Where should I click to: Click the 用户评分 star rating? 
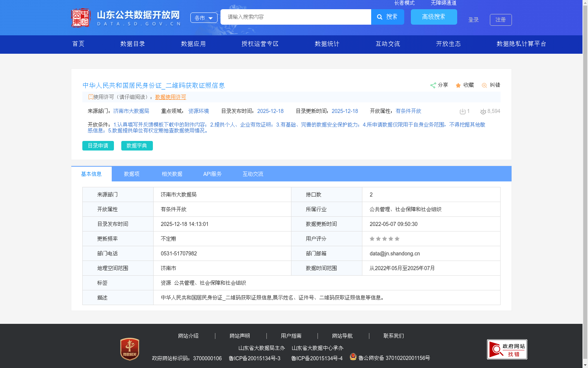tap(384, 239)
